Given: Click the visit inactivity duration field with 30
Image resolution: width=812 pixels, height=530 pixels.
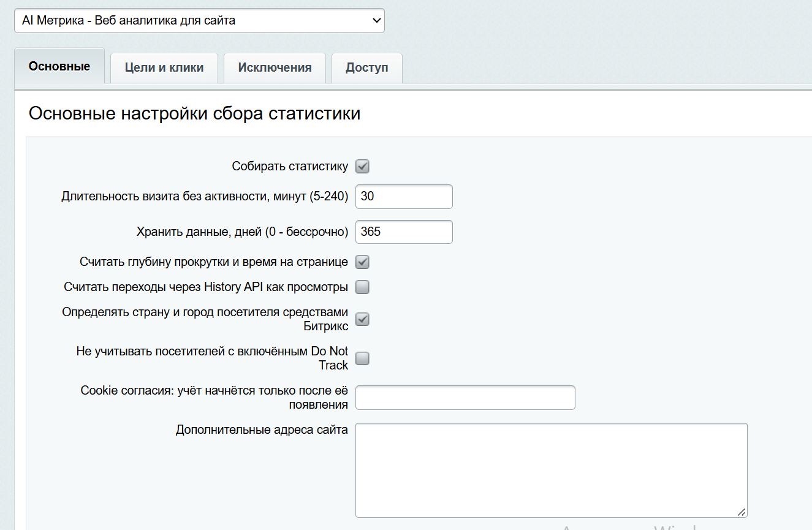Looking at the screenshot, I should (x=404, y=197).
